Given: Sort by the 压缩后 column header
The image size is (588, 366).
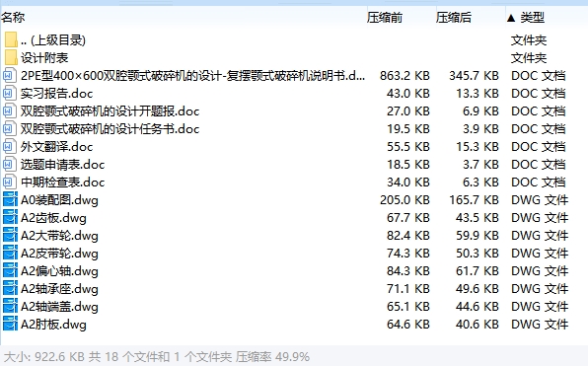Looking at the screenshot, I should click(x=454, y=17).
